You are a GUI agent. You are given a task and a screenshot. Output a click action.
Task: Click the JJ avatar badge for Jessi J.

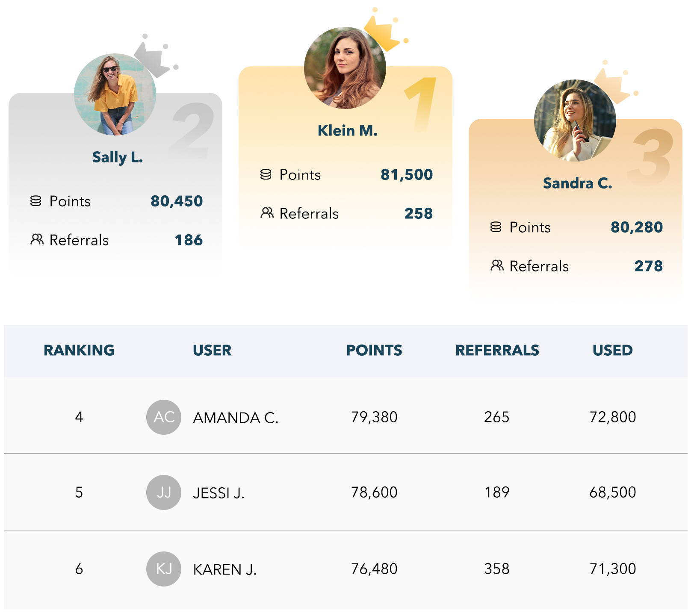click(164, 492)
